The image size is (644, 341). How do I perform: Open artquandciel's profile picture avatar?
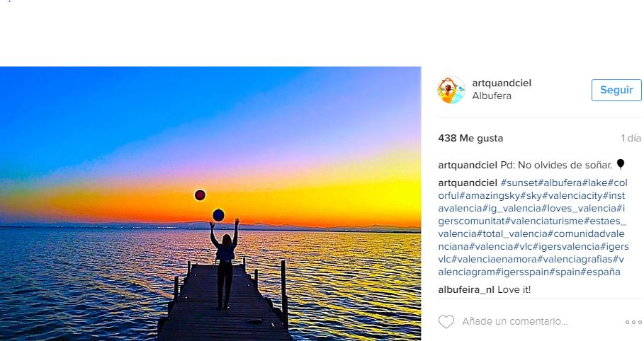tap(451, 90)
